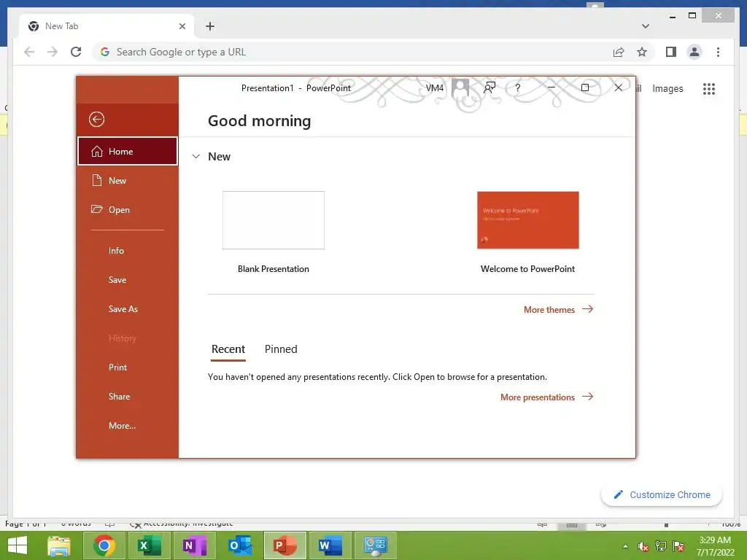The image size is (747, 560).
Task: Create a Blank Presentation thumbnail
Action: [x=274, y=220]
